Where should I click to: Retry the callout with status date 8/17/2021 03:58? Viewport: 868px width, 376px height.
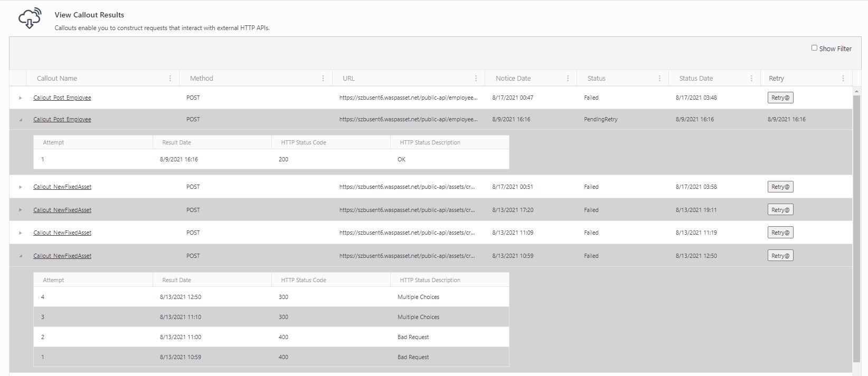(780, 187)
